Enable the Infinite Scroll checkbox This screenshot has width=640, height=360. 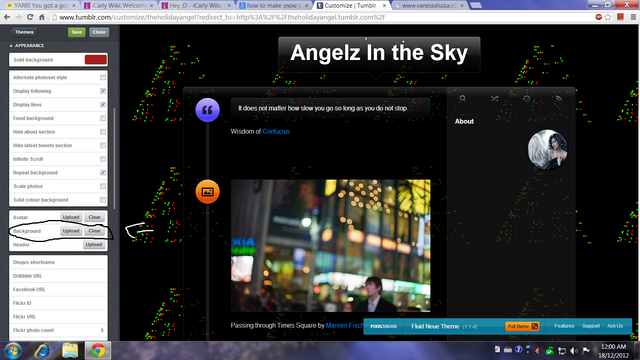(x=103, y=159)
